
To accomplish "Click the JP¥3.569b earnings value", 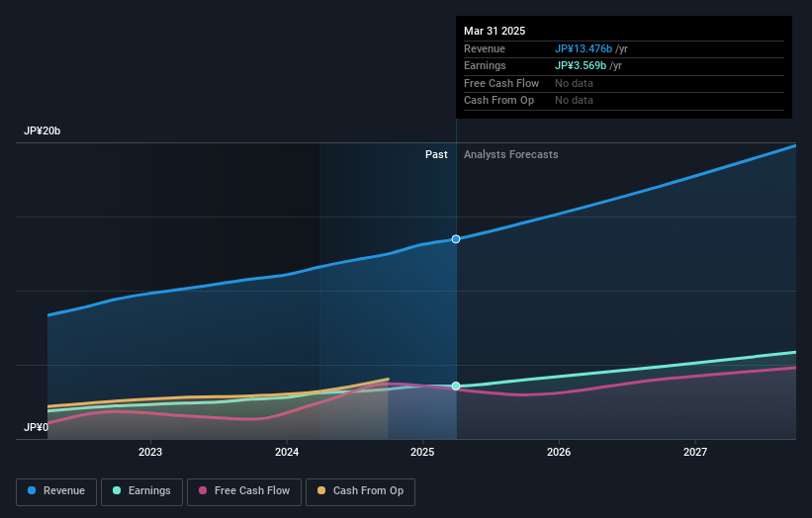I will [x=581, y=65].
